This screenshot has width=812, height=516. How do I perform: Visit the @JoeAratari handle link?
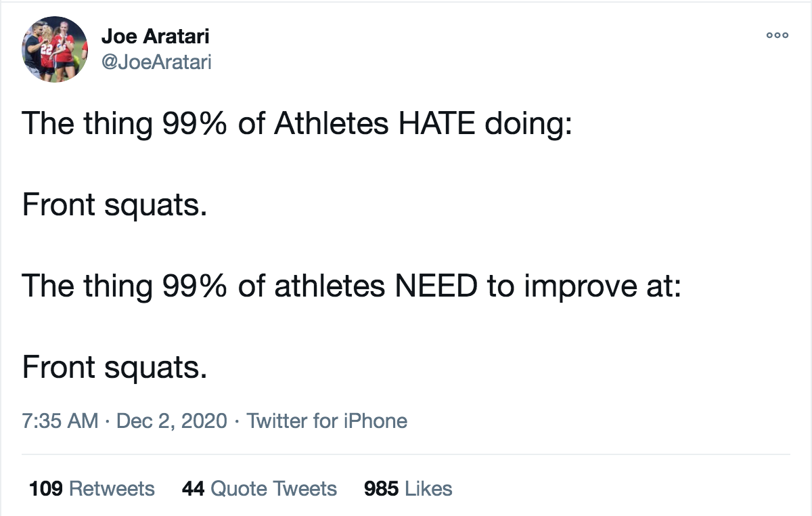(x=156, y=63)
